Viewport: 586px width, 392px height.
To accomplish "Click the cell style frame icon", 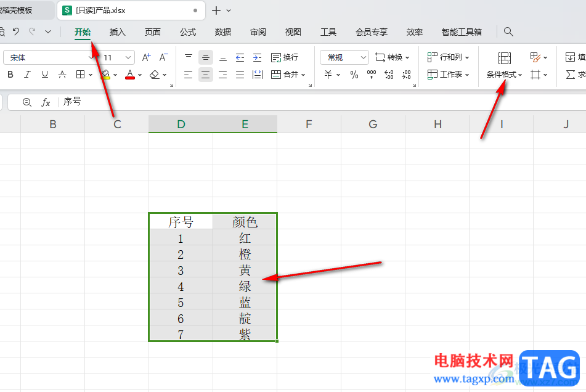I will click(x=535, y=75).
